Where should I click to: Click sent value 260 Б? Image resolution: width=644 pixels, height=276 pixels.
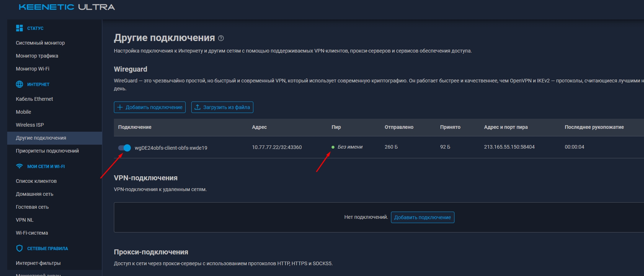(x=391, y=147)
